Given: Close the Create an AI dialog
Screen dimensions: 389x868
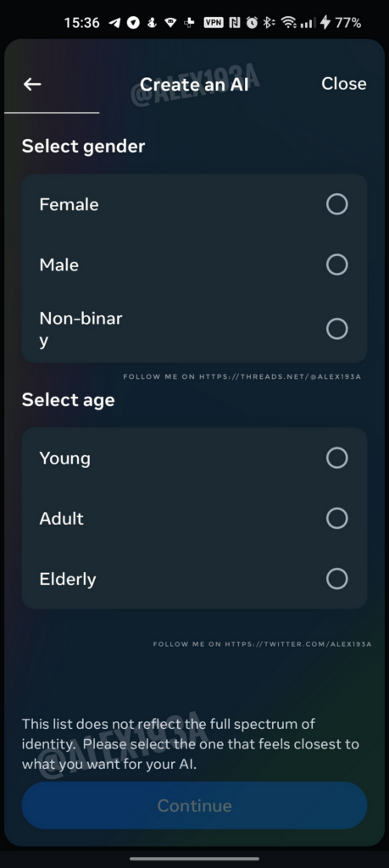Looking at the screenshot, I should [x=343, y=84].
